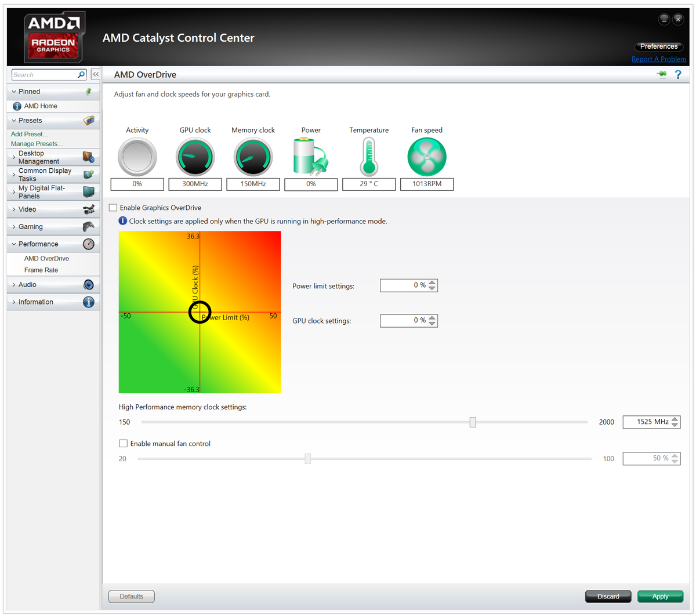Collapse the Pinned section
This screenshot has height=616, width=696.
click(x=14, y=91)
